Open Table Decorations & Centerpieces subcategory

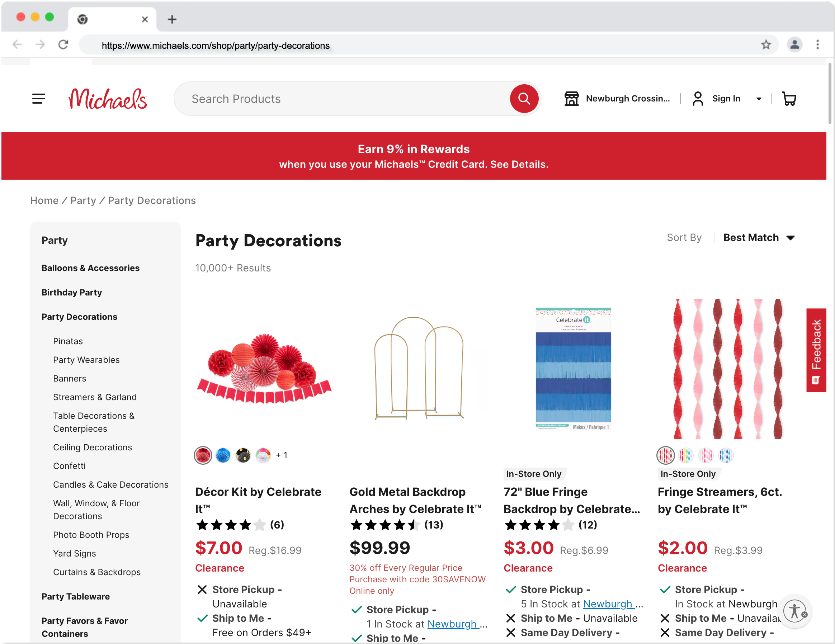pos(94,422)
